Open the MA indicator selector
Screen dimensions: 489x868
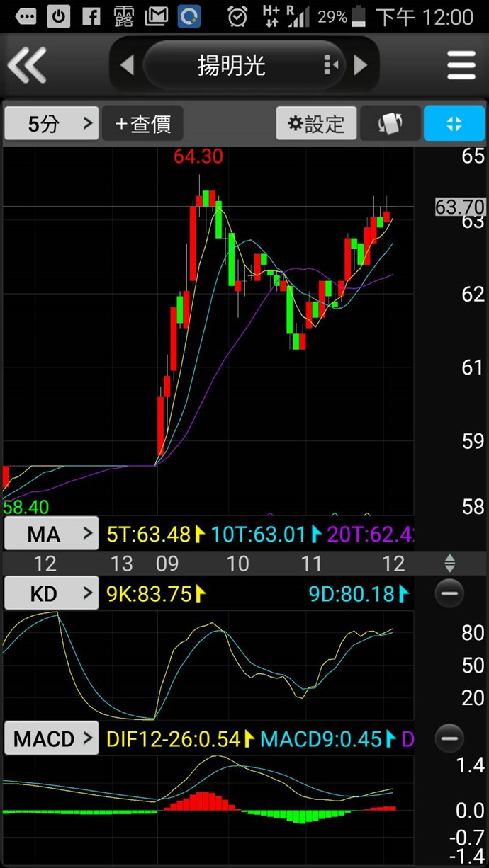[51, 534]
